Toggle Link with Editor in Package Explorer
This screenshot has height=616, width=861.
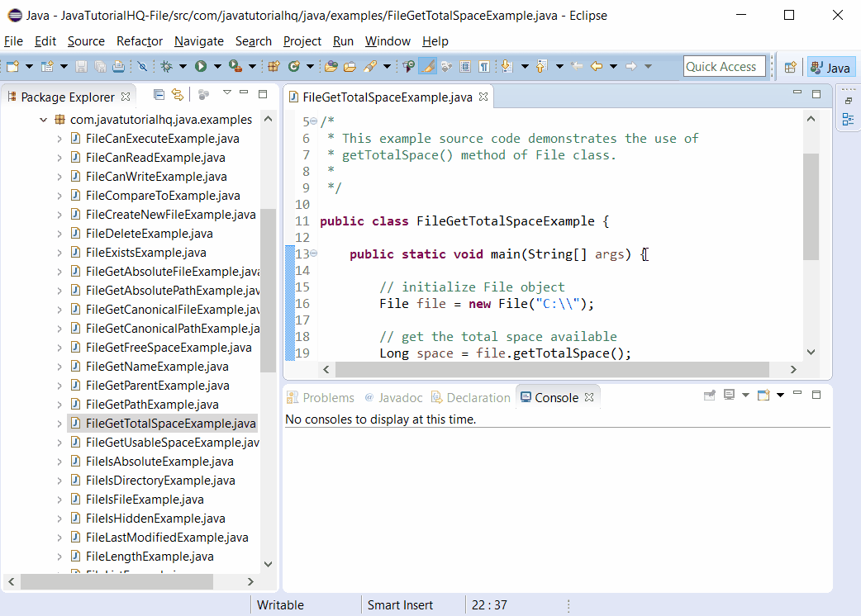tap(178, 94)
